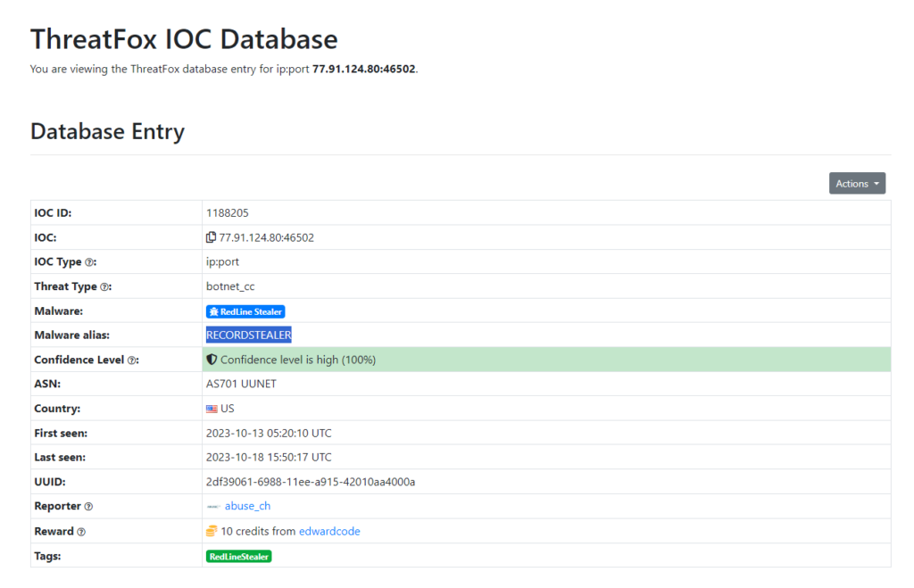Click the abuse_ch reporter avatar icon
The image size is (914, 588).
[213, 507]
